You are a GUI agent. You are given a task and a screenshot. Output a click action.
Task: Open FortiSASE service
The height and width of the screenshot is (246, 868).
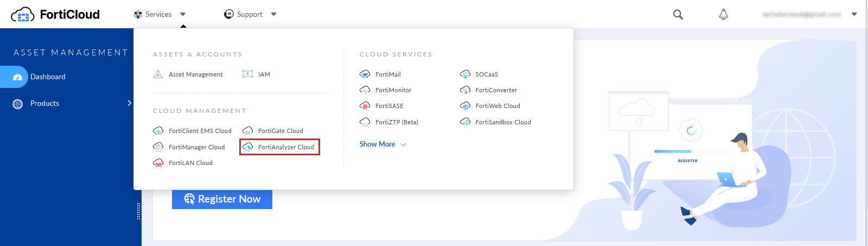pos(390,106)
